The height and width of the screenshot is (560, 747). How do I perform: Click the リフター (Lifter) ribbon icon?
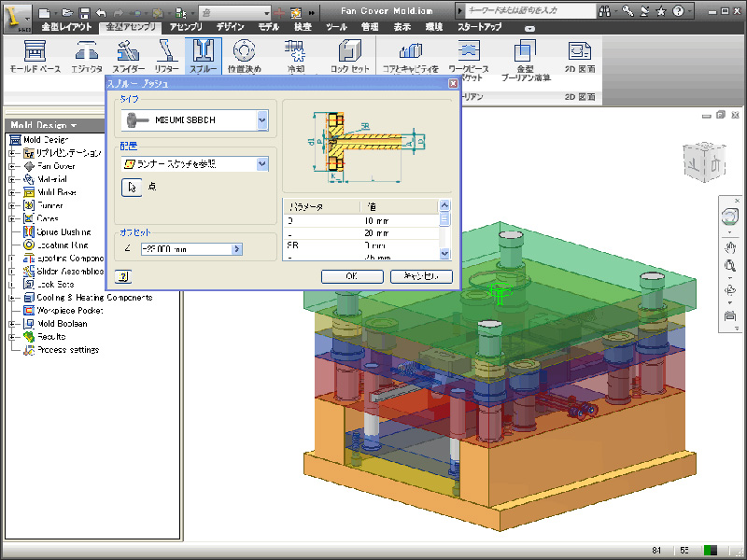click(166, 55)
